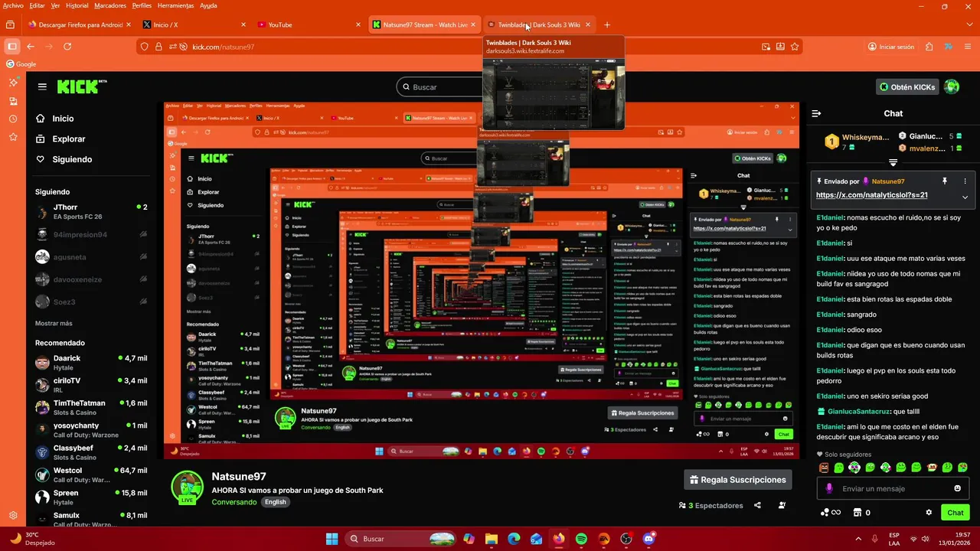The width and height of the screenshot is (980, 551).
Task: Open the pinned x.com/natalyticslol link
Action: click(872, 195)
